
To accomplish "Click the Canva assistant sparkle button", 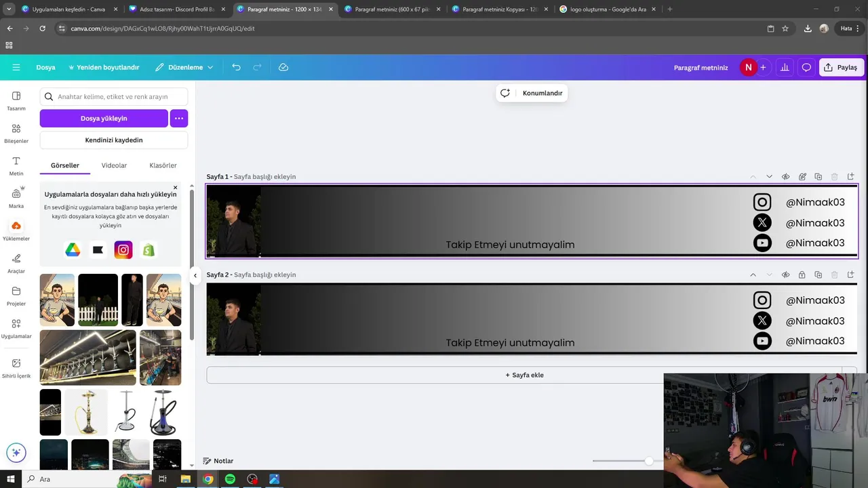I will tap(16, 453).
